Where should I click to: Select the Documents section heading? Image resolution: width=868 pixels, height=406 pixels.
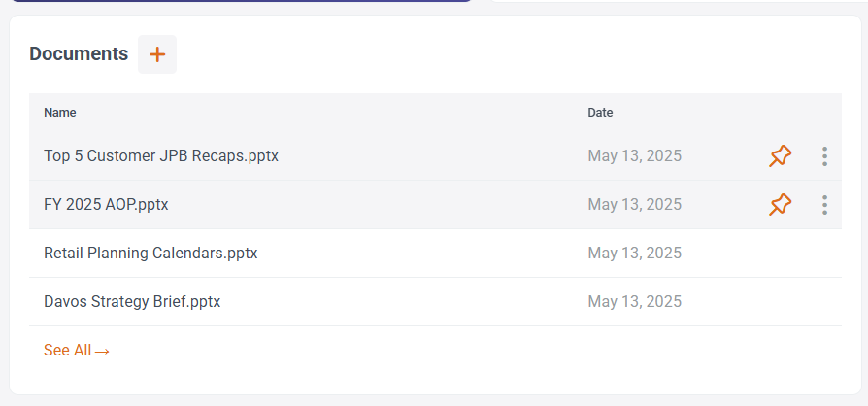click(79, 53)
